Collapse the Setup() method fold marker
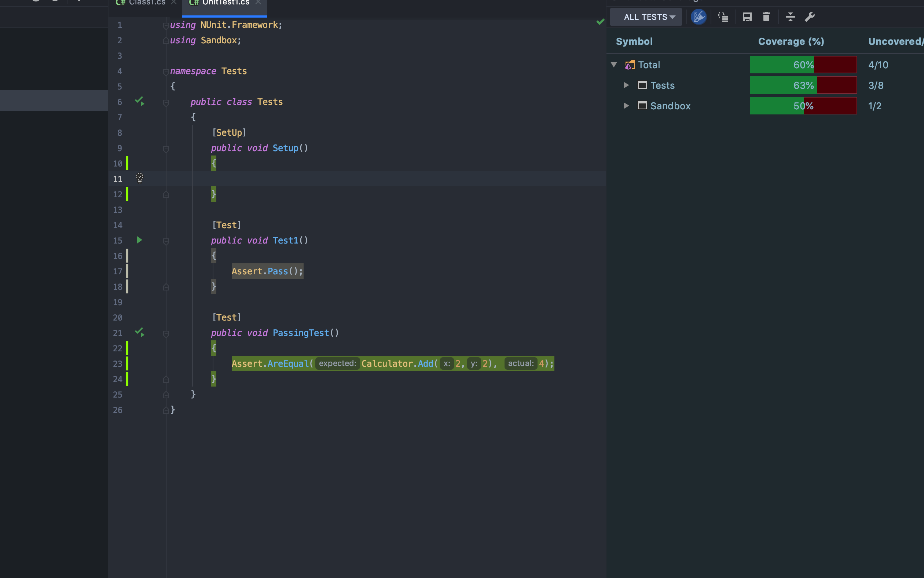Viewport: 924px width, 578px height. [x=166, y=149]
